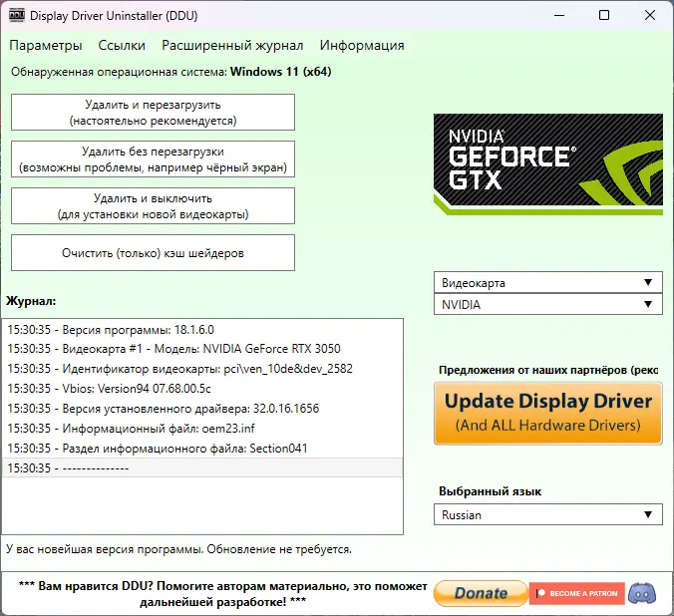Expand the NVIDIA vendor dropdown
This screenshot has height=616, width=674.
(x=548, y=304)
